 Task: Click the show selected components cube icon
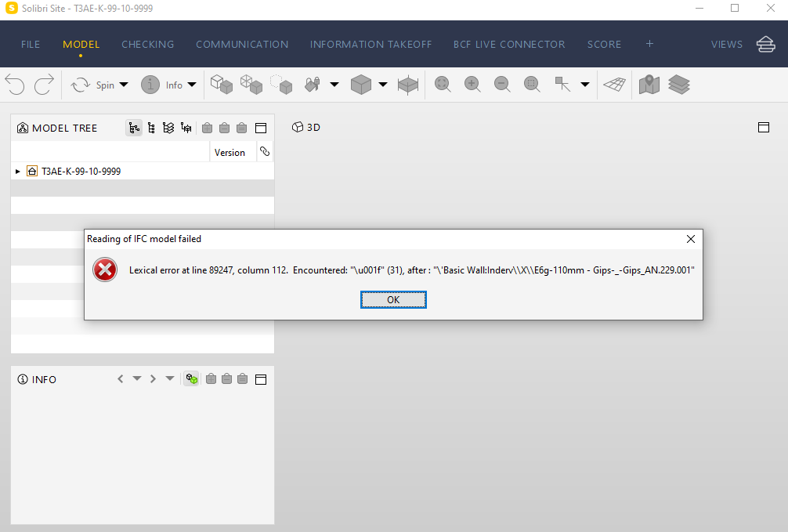[x=221, y=85]
